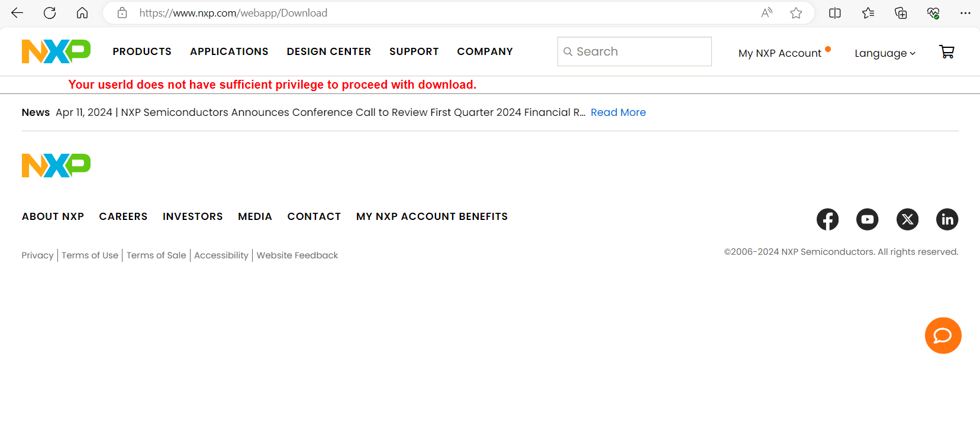Follow the Read More news link
Screen dimensions: 980x431
(618, 112)
